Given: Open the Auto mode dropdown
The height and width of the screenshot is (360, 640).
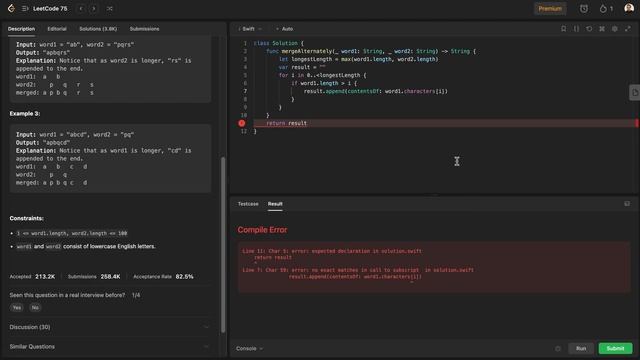Looking at the screenshot, I should coord(285,29).
